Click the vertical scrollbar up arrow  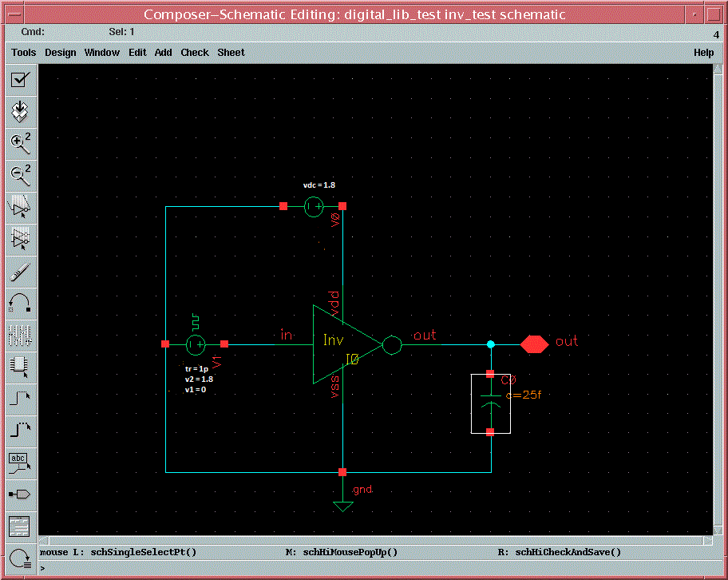click(x=718, y=70)
